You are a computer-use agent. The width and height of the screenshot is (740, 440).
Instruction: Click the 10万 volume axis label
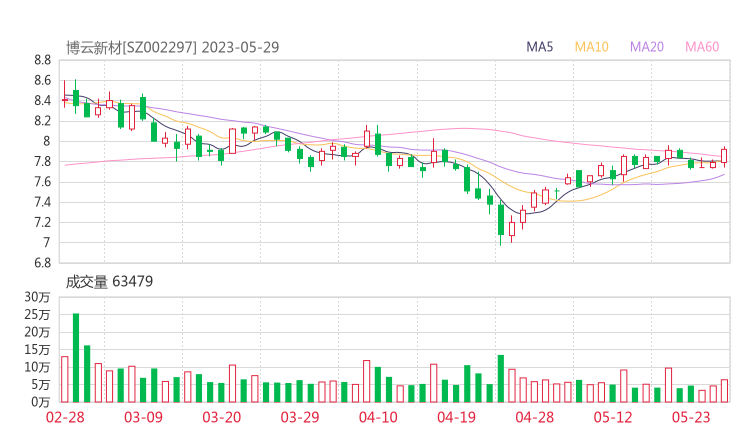37,367
